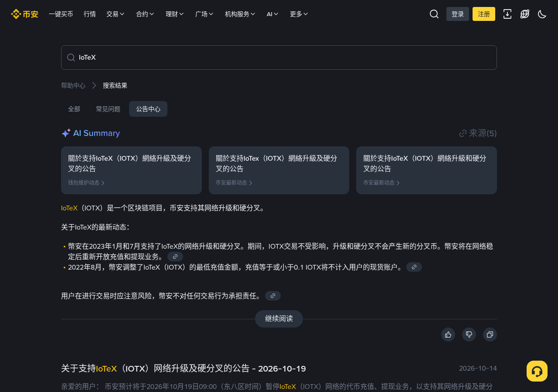Switch to the 常见问题 tab
This screenshot has width=558, height=392.
click(x=108, y=109)
